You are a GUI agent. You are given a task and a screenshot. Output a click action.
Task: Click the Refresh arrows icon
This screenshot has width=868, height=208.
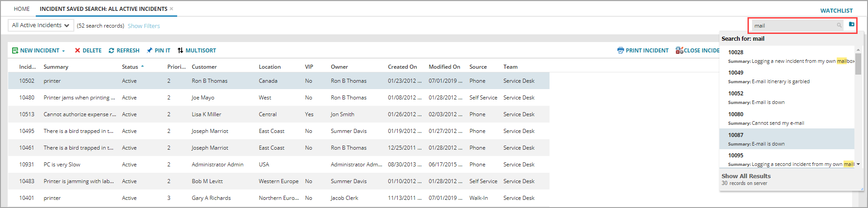coord(111,51)
